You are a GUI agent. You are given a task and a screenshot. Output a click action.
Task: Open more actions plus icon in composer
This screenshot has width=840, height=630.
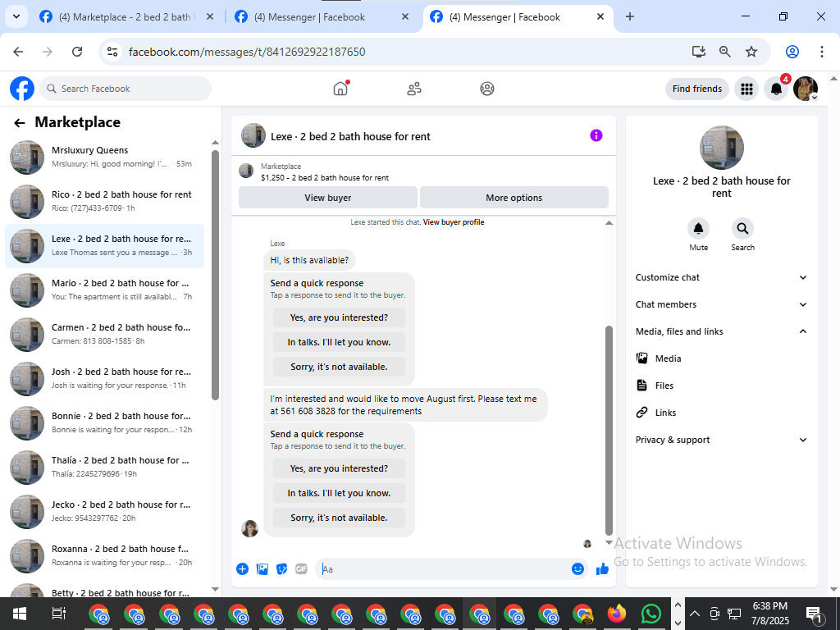point(242,569)
